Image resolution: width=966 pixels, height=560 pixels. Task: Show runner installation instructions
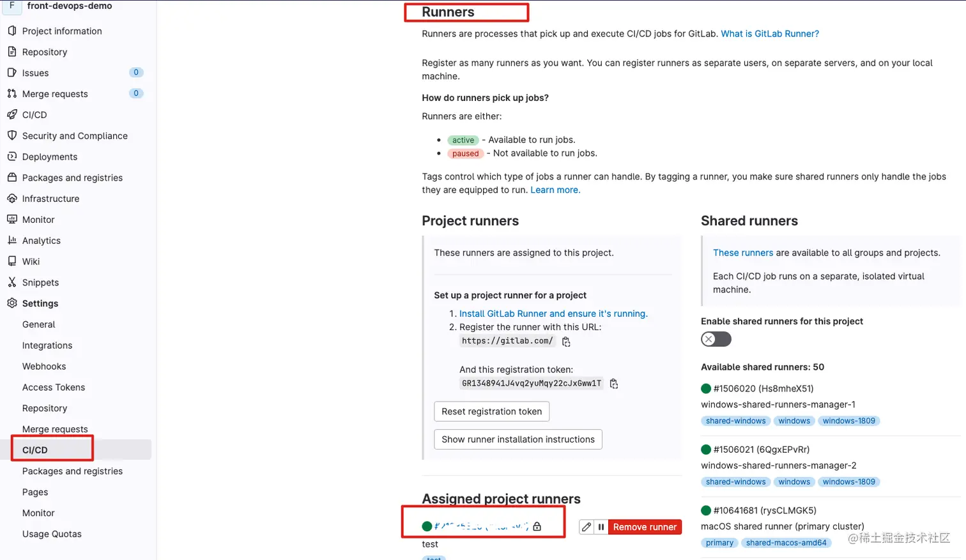pyautogui.click(x=517, y=439)
